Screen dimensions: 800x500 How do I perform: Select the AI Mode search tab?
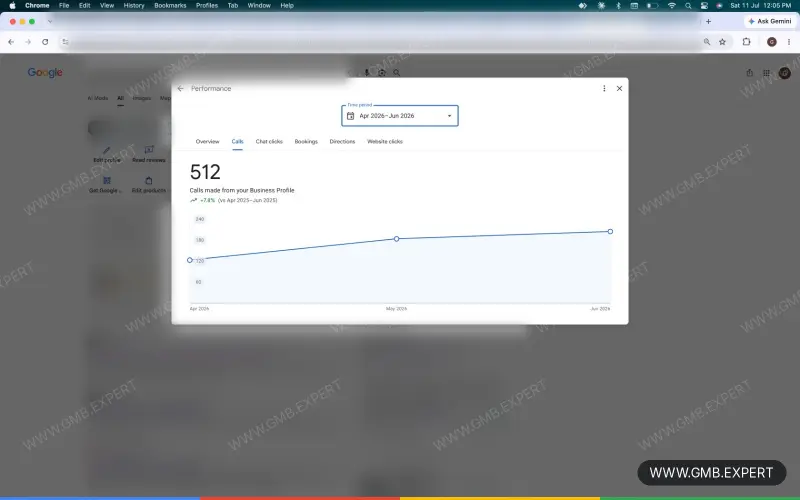[97, 98]
